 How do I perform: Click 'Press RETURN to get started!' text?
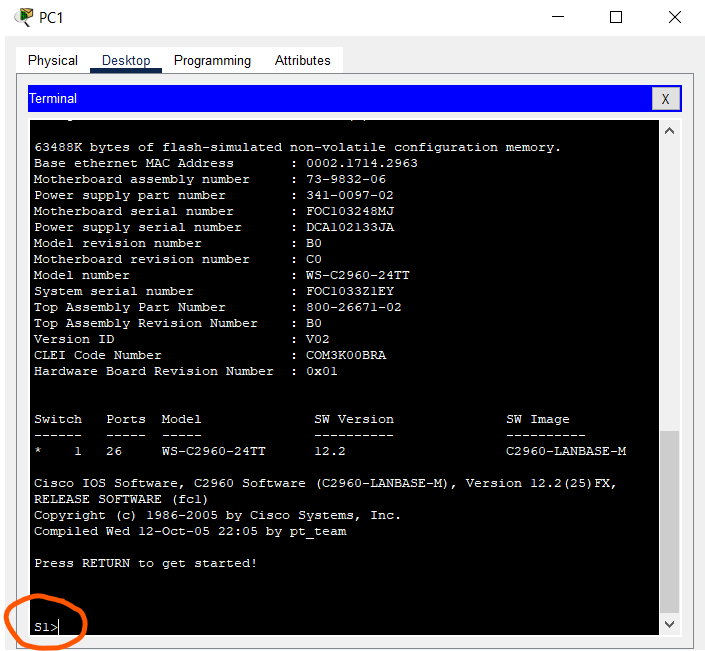pos(146,563)
